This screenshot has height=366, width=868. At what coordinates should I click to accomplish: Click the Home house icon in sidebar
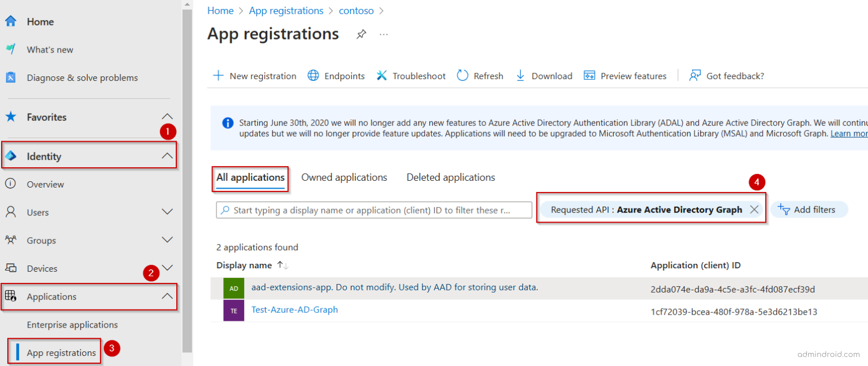click(x=11, y=21)
